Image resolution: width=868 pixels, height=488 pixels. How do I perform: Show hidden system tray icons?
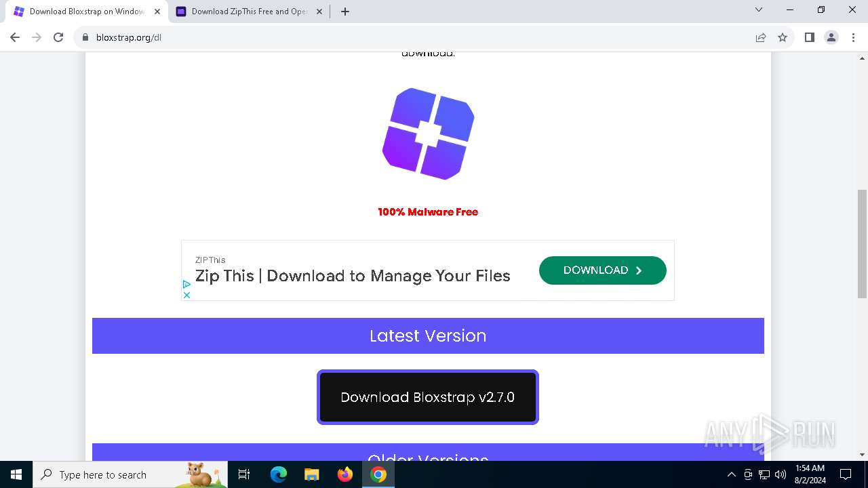(x=731, y=474)
